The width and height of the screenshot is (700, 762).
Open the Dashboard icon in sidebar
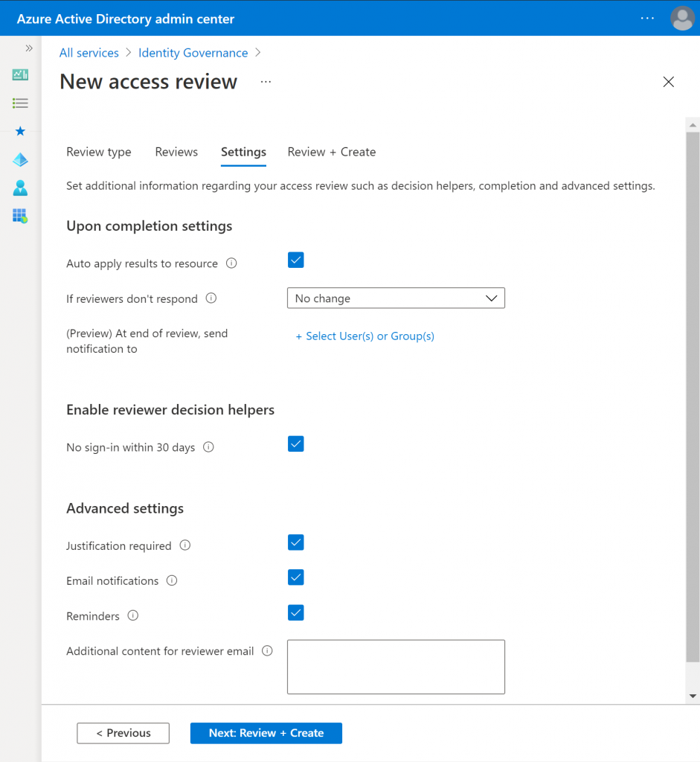pyautogui.click(x=20, y=74)
